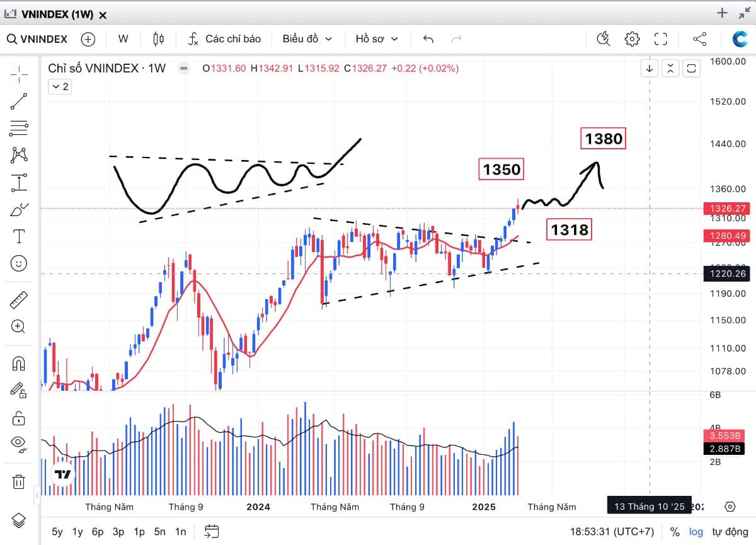The width and height of the screenshot is (756, 545).
Task: Expand the Hồ sơ dropdown
Action: (377, 39)
